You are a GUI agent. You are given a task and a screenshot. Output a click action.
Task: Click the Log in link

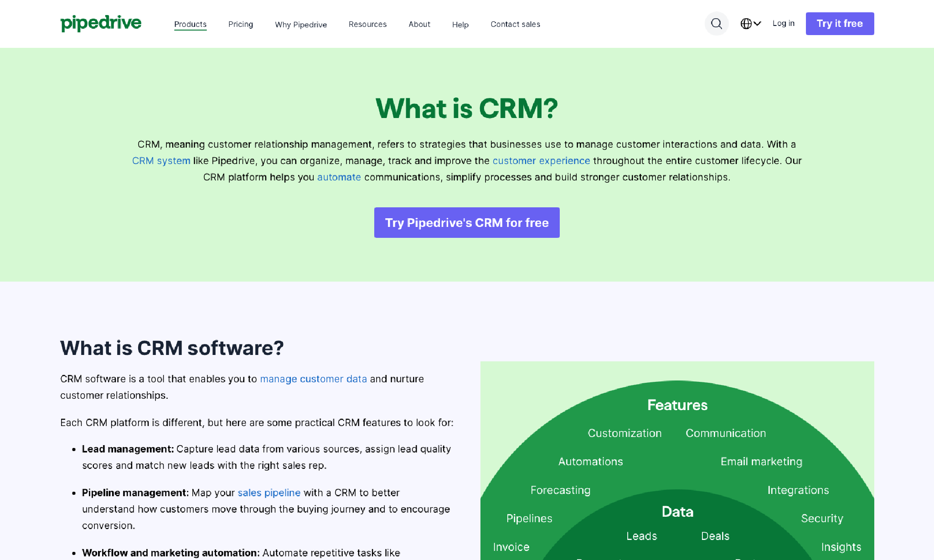(784, 23)
